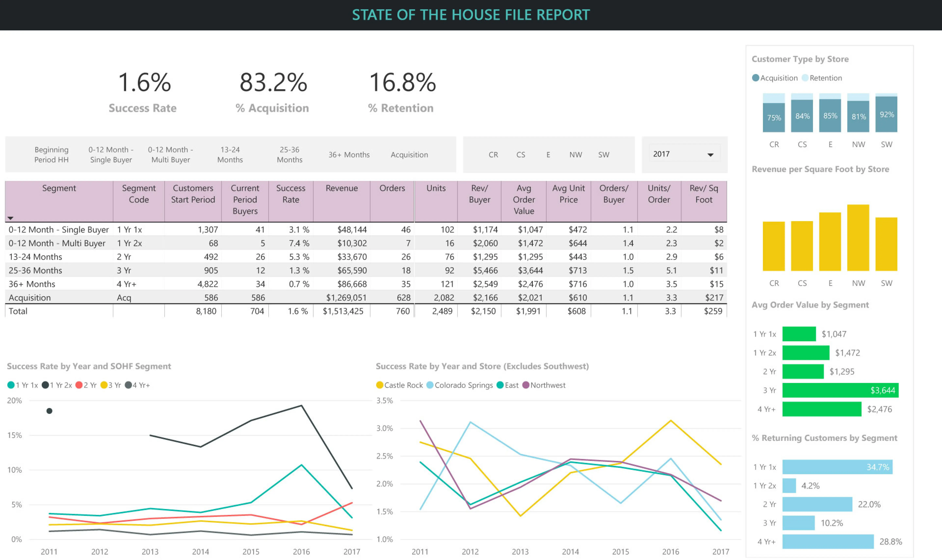The width and height of the screenshot is (942, 560).
Task: Sort by Avg Unit Price column header
Action: point(569,201)
